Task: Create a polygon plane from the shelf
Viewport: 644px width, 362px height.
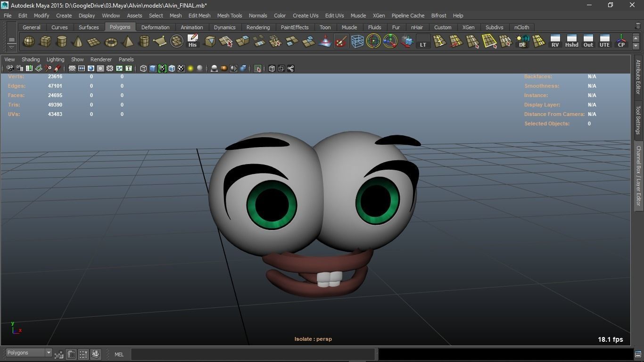Action: [94, 41]
